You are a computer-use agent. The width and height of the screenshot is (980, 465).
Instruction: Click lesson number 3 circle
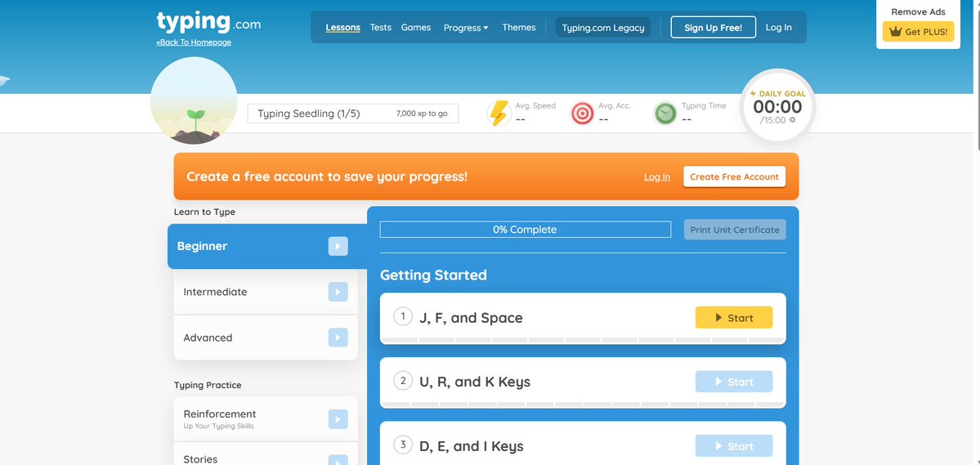click(403, 445)
